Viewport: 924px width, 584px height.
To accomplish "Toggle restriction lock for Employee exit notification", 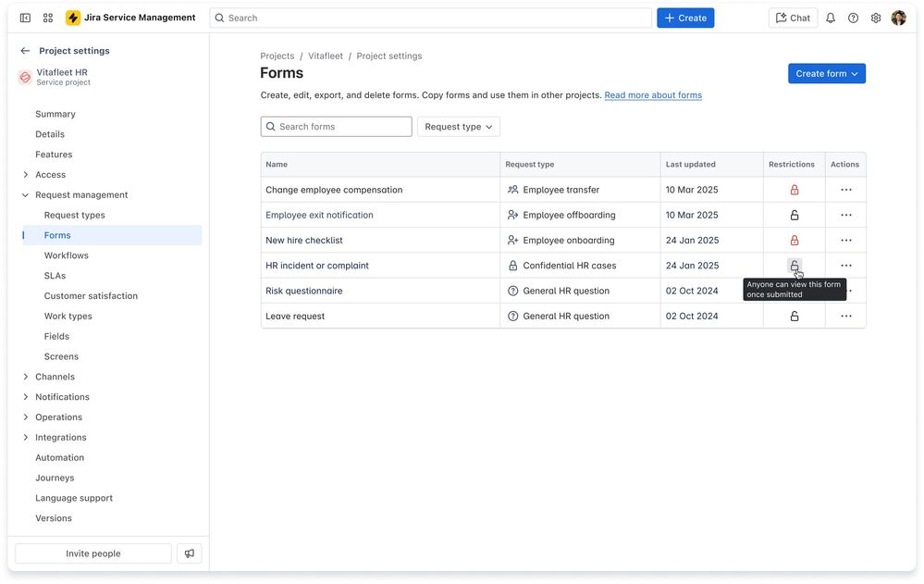I will coord(794,215).
